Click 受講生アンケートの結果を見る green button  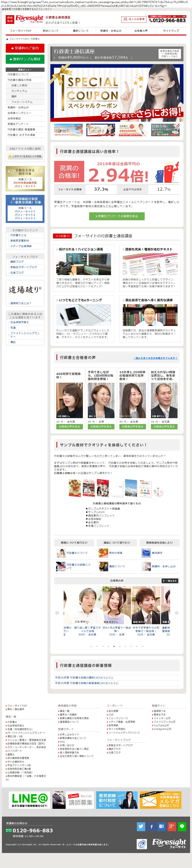tap(117, 216)
